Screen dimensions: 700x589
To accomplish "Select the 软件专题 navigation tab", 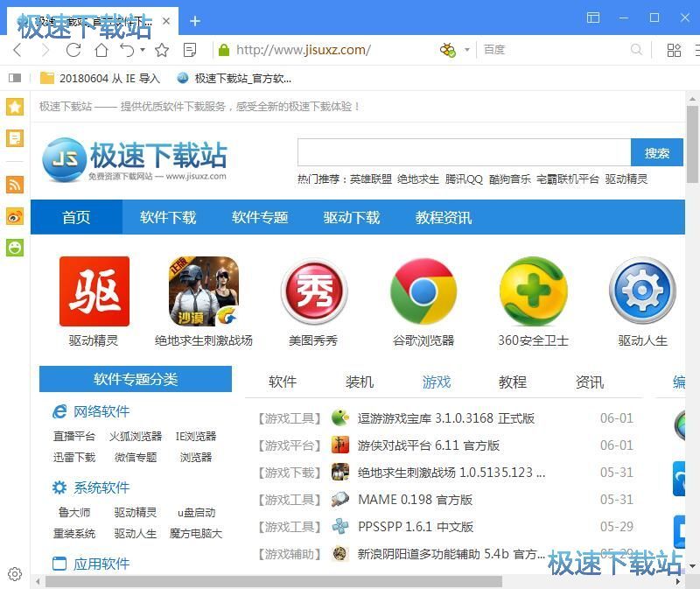I will click(260, 217).
